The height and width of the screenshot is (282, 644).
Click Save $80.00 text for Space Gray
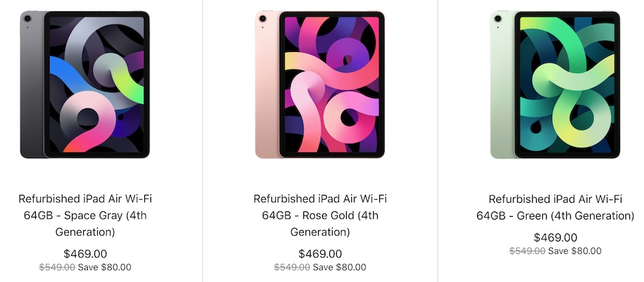[104, 267]
